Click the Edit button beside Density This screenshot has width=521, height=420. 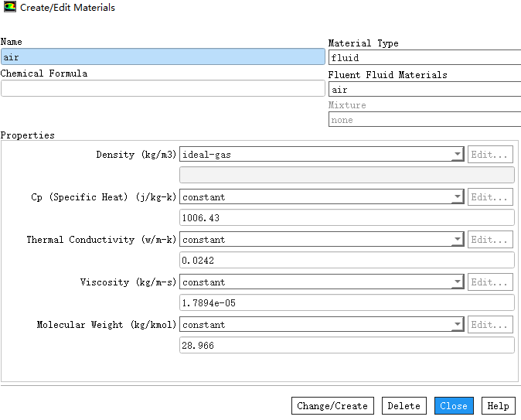[490, 155]
